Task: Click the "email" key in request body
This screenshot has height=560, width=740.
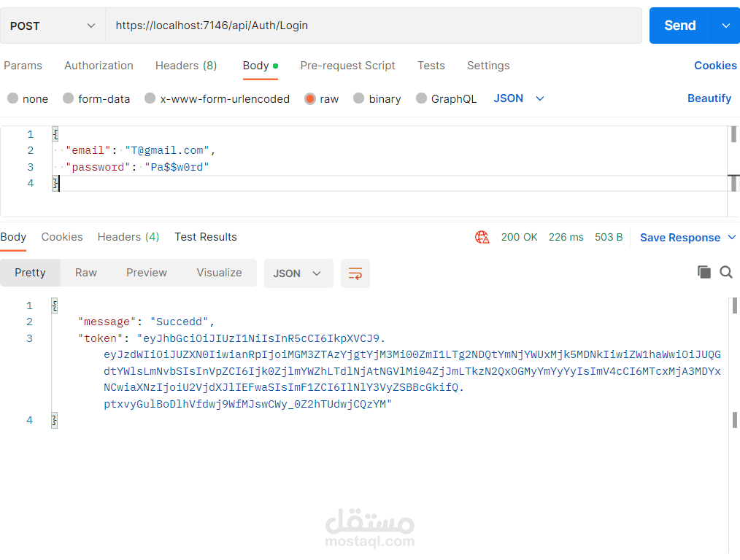Action: [x=88, y=150]
